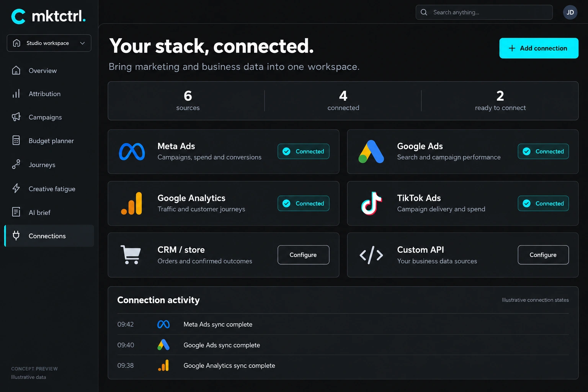Select Journeys in the sidebar
Viewport: 588px width, 392px height.
click(49, 165)
